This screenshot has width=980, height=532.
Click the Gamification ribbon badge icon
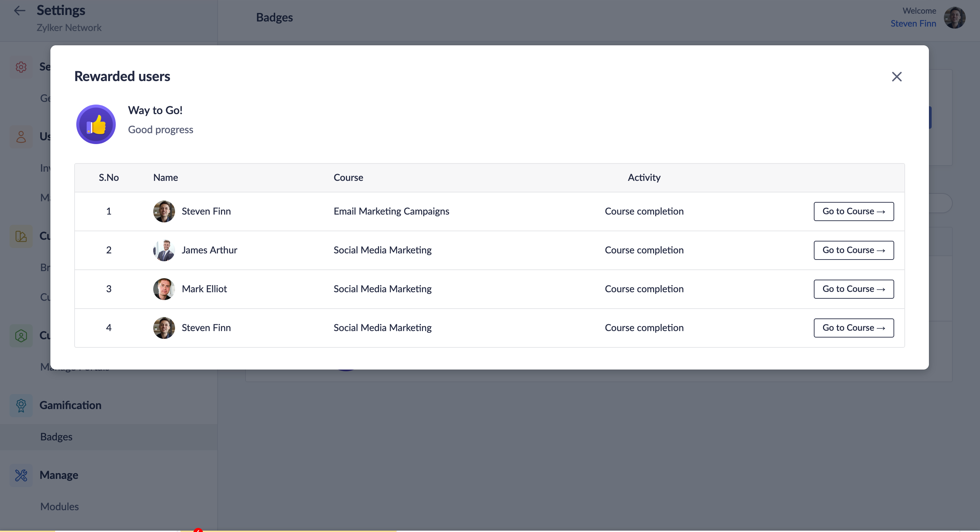click(21, 405)
